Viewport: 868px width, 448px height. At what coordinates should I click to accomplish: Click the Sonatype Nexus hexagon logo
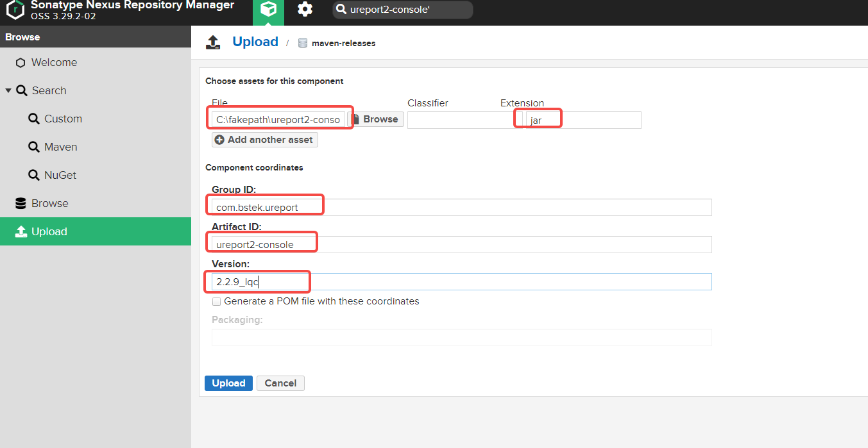pyautogui.click(x=15, y=10)
